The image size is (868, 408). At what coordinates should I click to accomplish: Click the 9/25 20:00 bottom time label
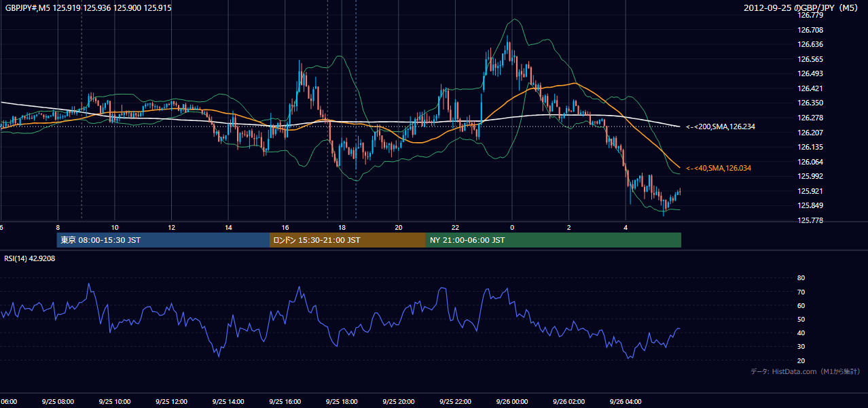click(x=399, y=401)
